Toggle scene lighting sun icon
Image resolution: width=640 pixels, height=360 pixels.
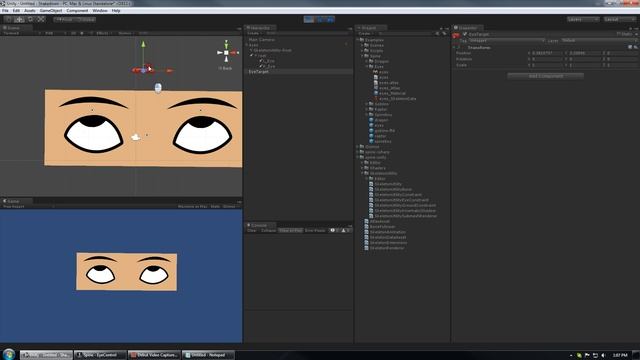pyautogui.click(x=82, y=33)
